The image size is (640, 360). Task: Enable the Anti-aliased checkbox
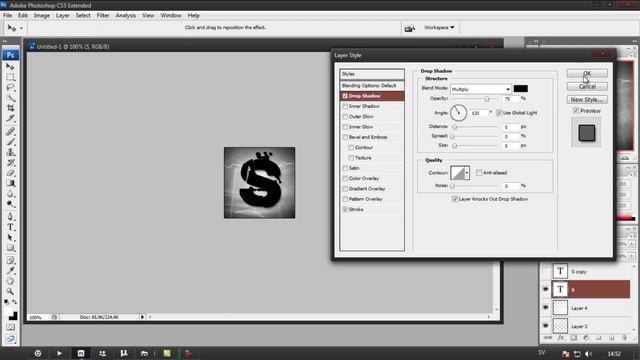point(479,173)
